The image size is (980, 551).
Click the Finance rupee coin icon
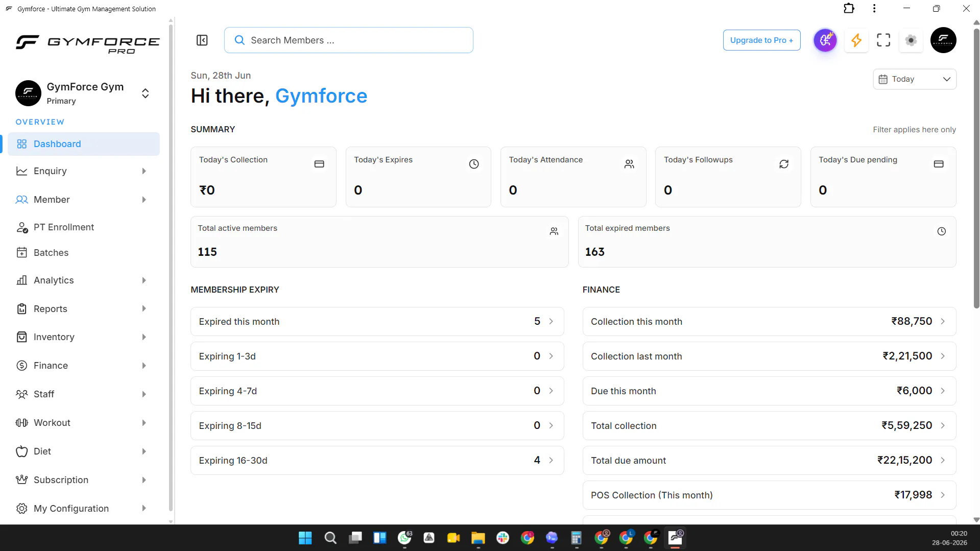(x=21, y=366)
